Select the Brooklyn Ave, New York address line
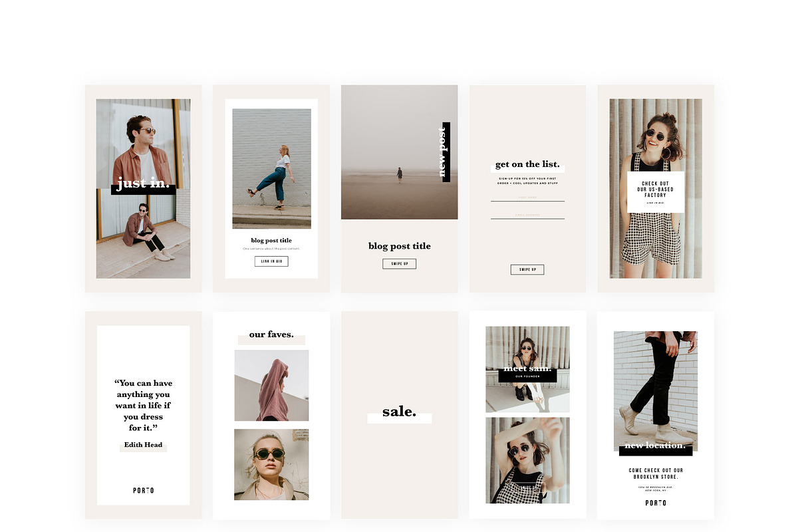The image size is (798, 532). 656,489
